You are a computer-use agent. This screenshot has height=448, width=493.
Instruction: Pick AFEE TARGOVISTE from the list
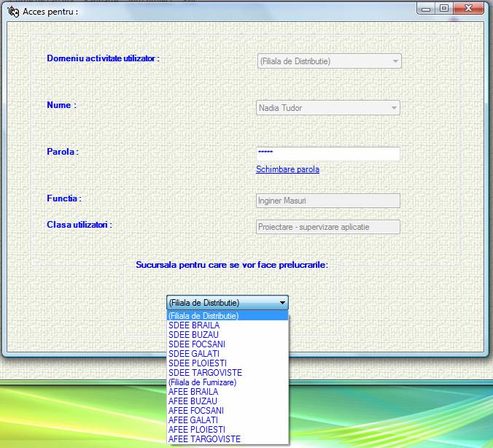[x=228, y=439]
